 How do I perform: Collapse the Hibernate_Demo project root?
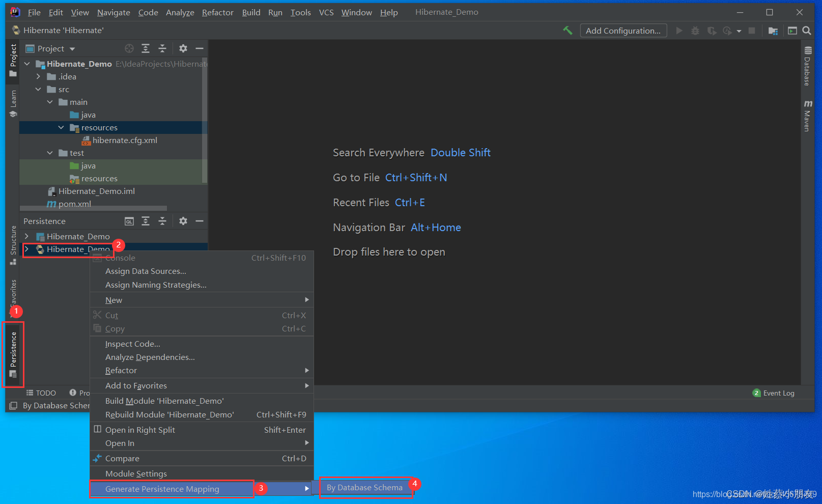coord(27,64)
